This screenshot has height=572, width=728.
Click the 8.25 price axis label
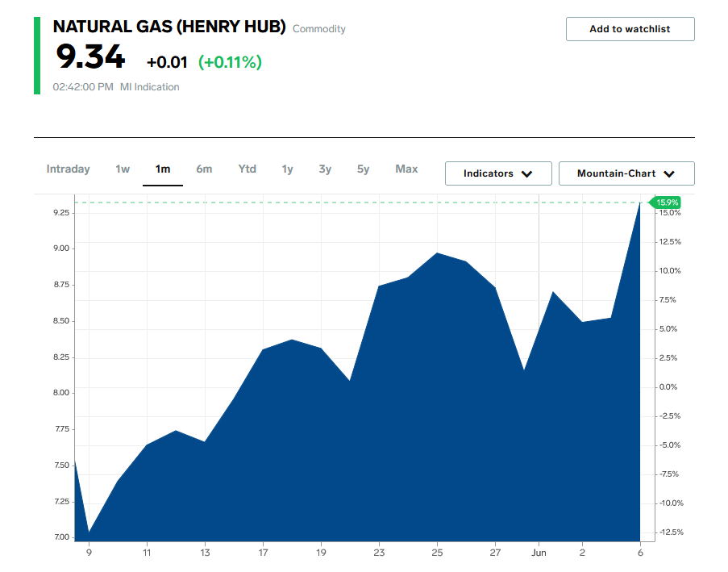click(x=61, y=357)
